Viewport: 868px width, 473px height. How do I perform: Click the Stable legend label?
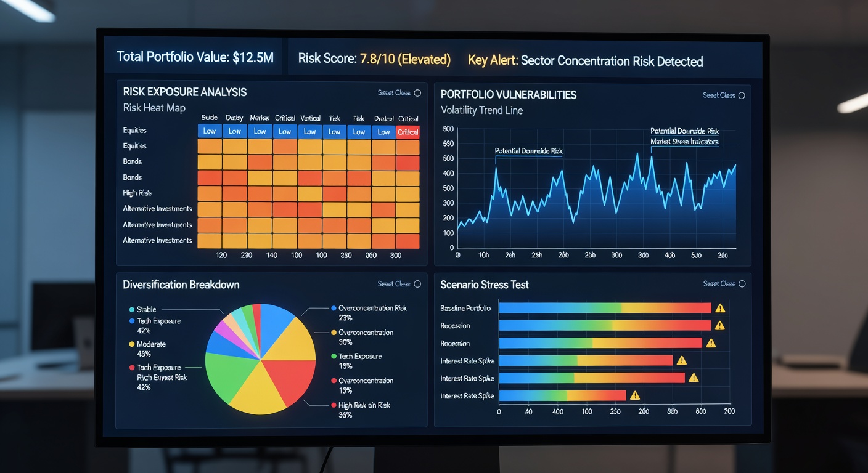pyautogui.click(x=147, y=310)
